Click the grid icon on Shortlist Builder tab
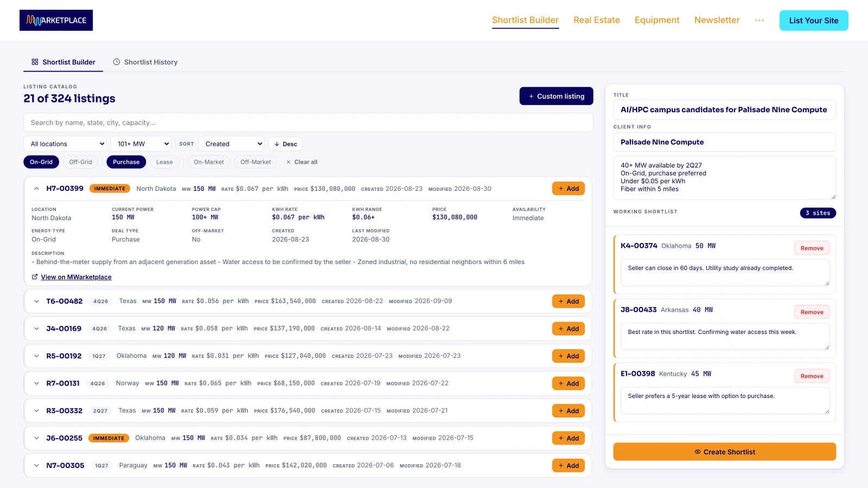 click(35, 62)
